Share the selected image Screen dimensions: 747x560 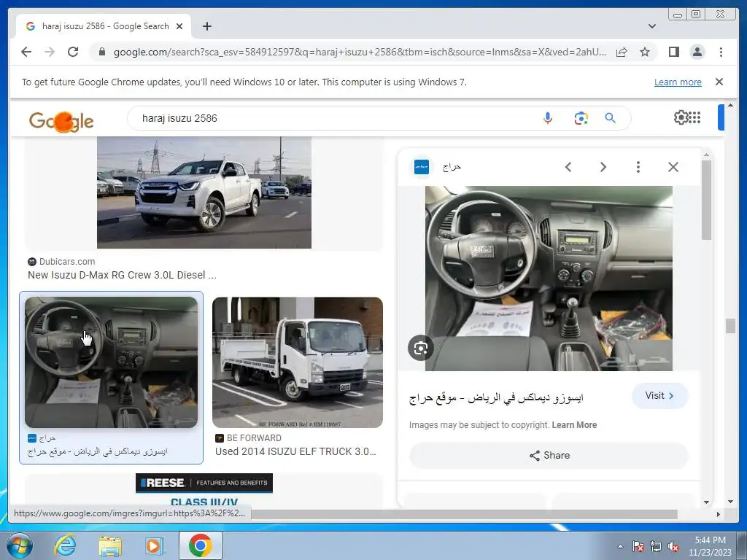(549, 455)
